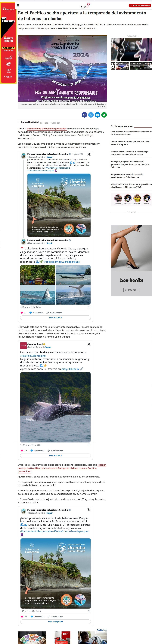Click info icon on Colombia Travel tweet

point(89,445)
